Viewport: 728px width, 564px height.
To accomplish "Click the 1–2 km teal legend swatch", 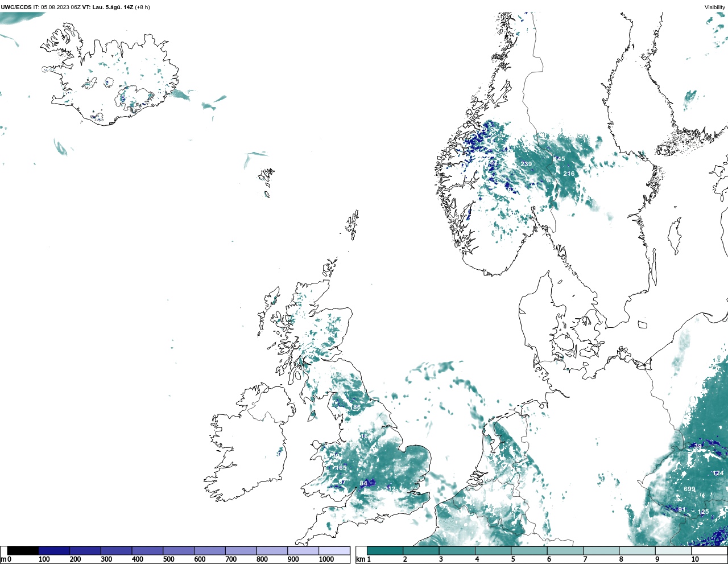I will click(385, 550).
